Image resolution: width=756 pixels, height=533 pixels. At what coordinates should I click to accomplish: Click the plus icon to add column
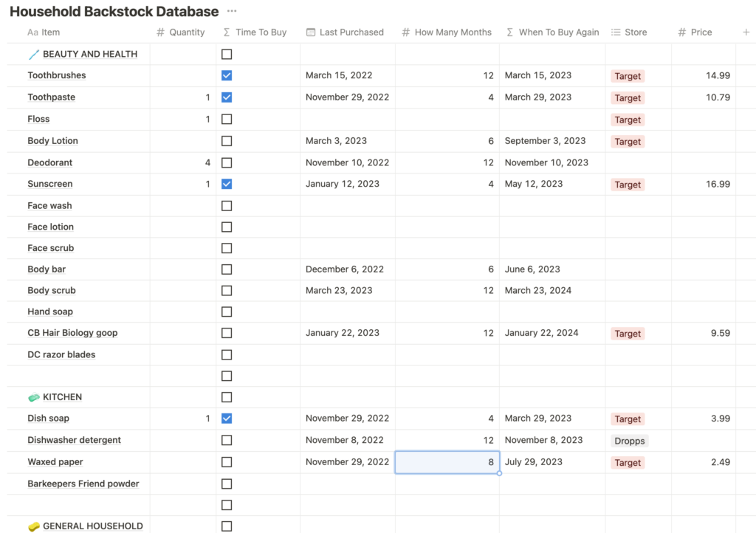click(746, 32)
